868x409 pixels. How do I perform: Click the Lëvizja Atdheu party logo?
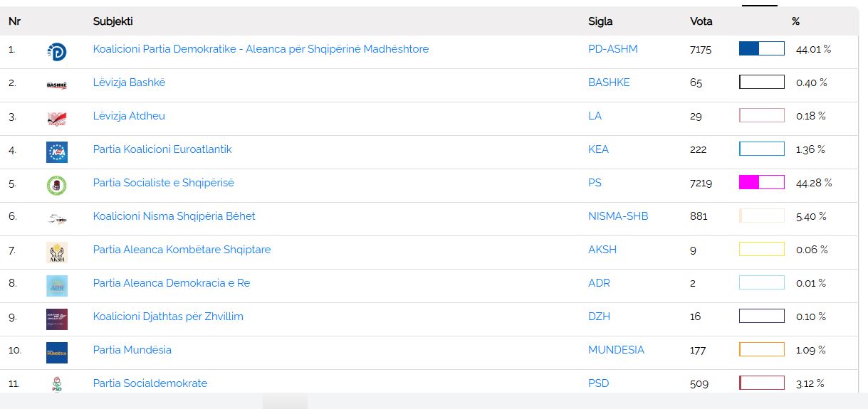click(56, 118)
